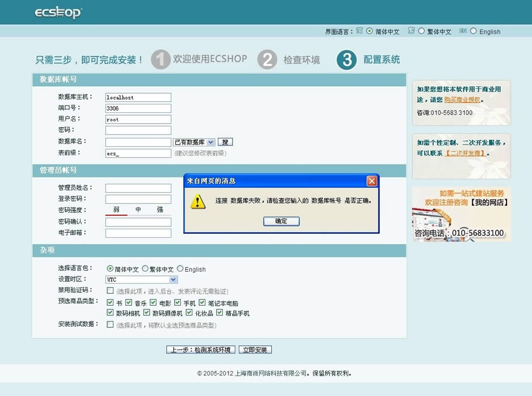The height and width of the screenshot is (396, 532).
Task: Click the 登录密码 input field
Action: (138, 199)
